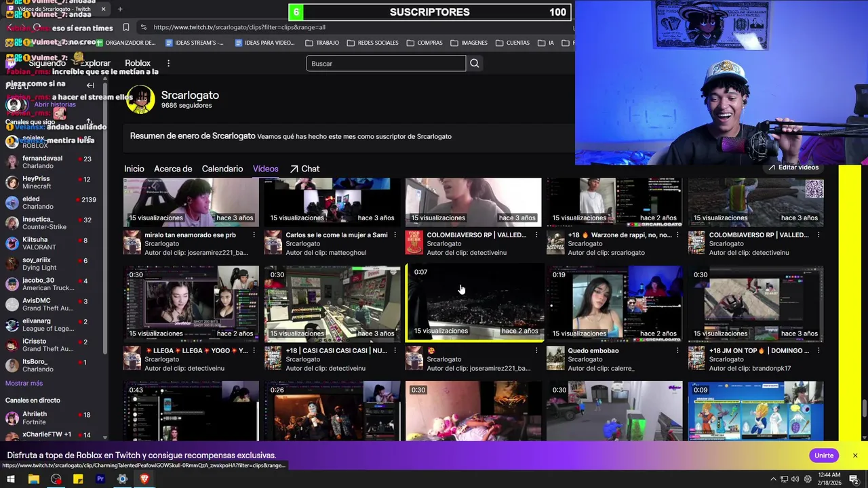Screen dimensions: 868x488
Task: Open the COMPRAS bookmarks folder
Action: point(424,43)
